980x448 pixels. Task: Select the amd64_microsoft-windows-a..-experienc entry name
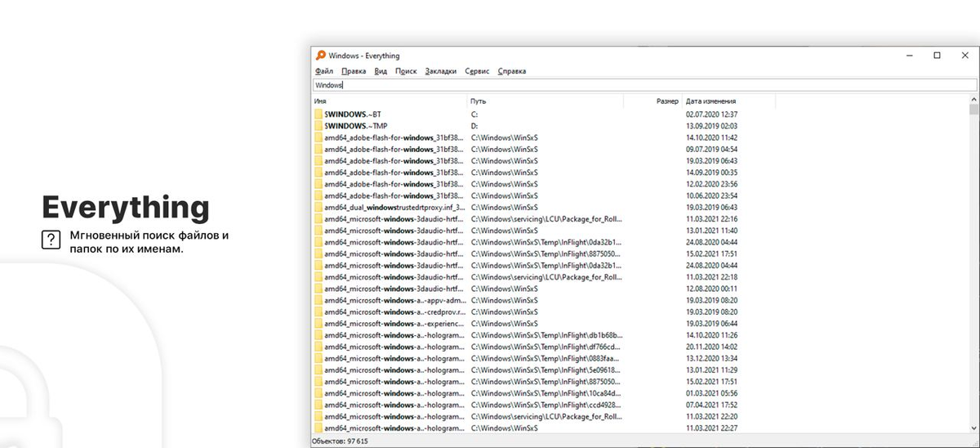point(394,324)
